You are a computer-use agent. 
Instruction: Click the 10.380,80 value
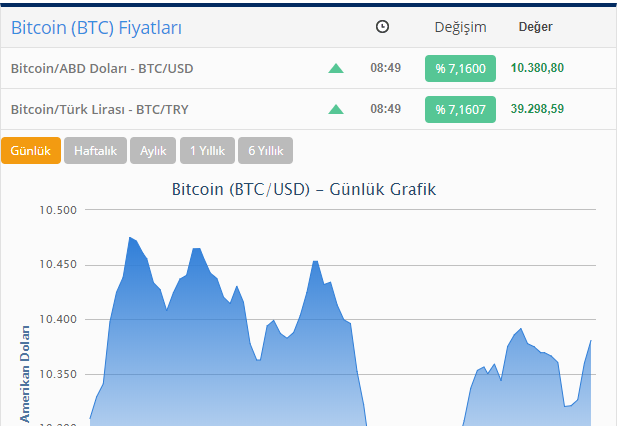[x=537, y=68]
